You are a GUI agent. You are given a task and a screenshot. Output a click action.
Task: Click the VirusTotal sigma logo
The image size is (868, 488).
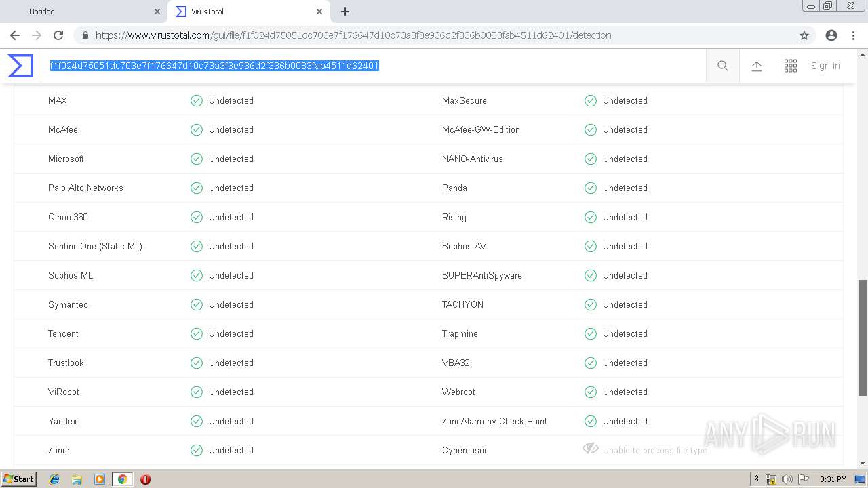20,66
